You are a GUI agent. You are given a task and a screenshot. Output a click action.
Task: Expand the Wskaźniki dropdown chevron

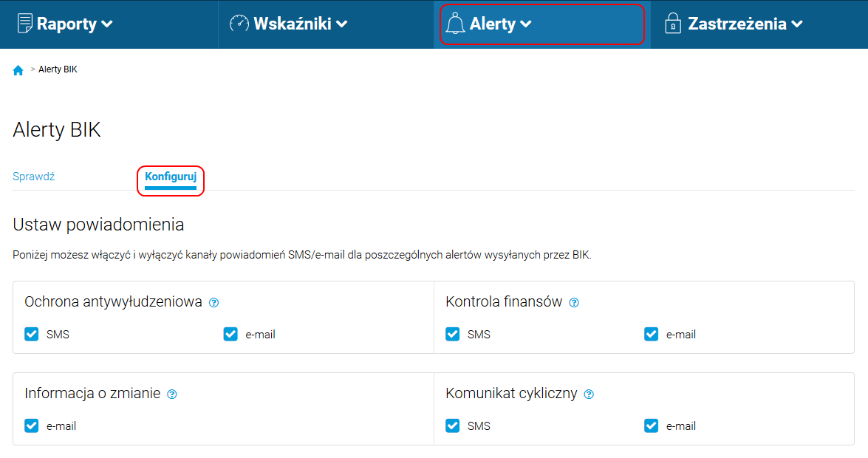click(x=342, y=24)
